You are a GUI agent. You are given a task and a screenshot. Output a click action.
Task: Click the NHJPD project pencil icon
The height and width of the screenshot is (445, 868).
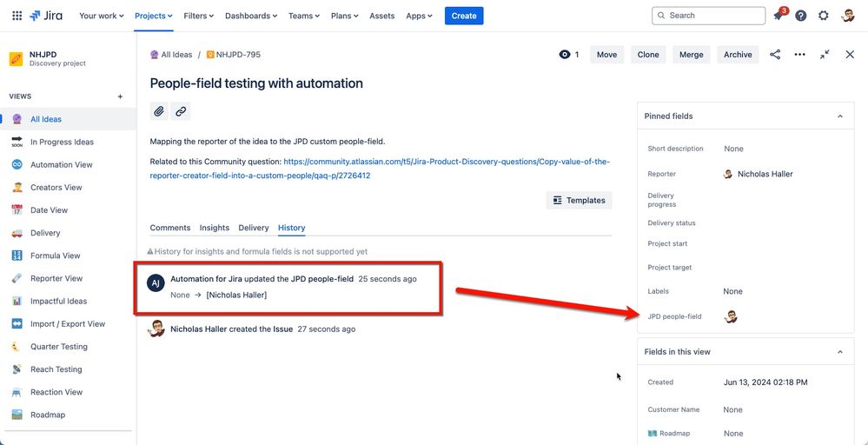16,59
